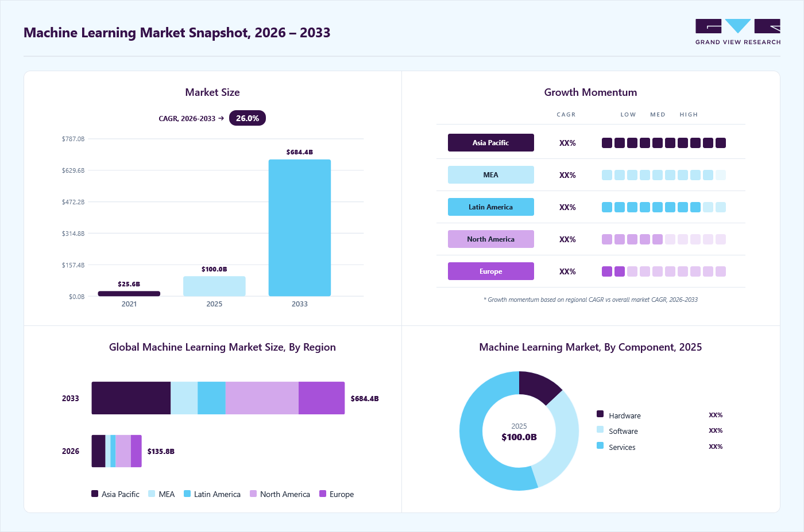Click the XX% CAGR value for Latin America
804x532 pixels.
point(567,207)
